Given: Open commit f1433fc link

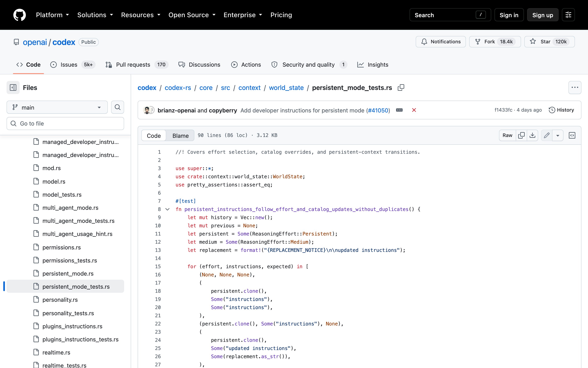Looking at the screenshot, I should pyautogui.click(x=503, y=110).
